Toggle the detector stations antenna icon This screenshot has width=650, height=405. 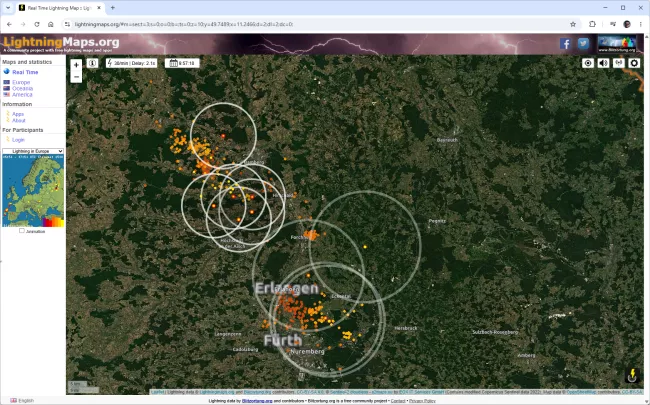(618, 63)
